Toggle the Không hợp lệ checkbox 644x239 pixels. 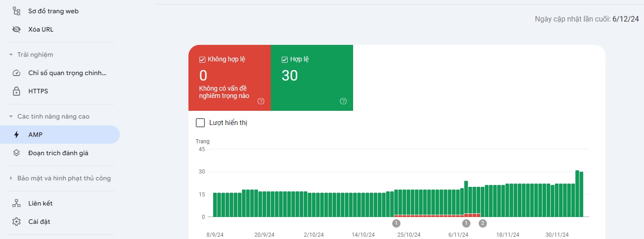point(202,60)
